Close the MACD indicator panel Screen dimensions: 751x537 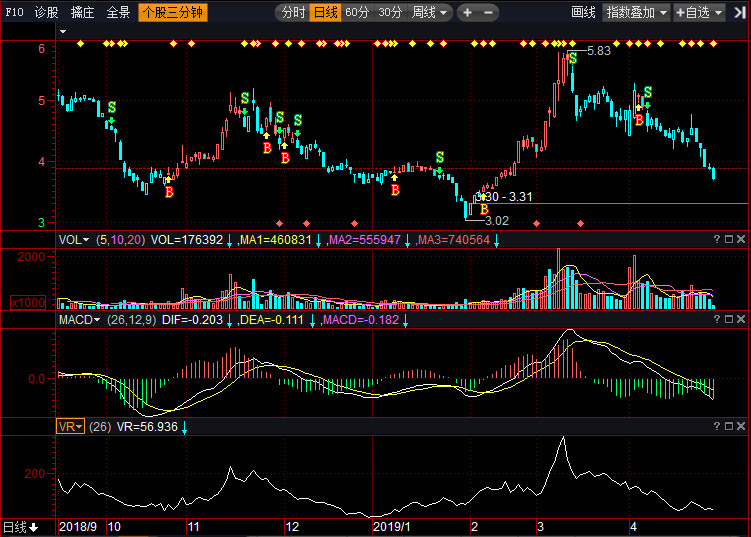[742, 319]
